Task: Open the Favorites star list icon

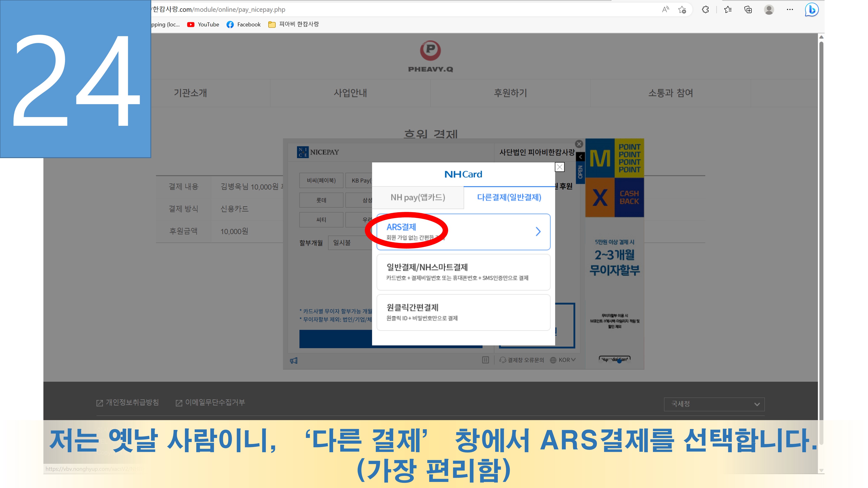Action: point(727,10)
